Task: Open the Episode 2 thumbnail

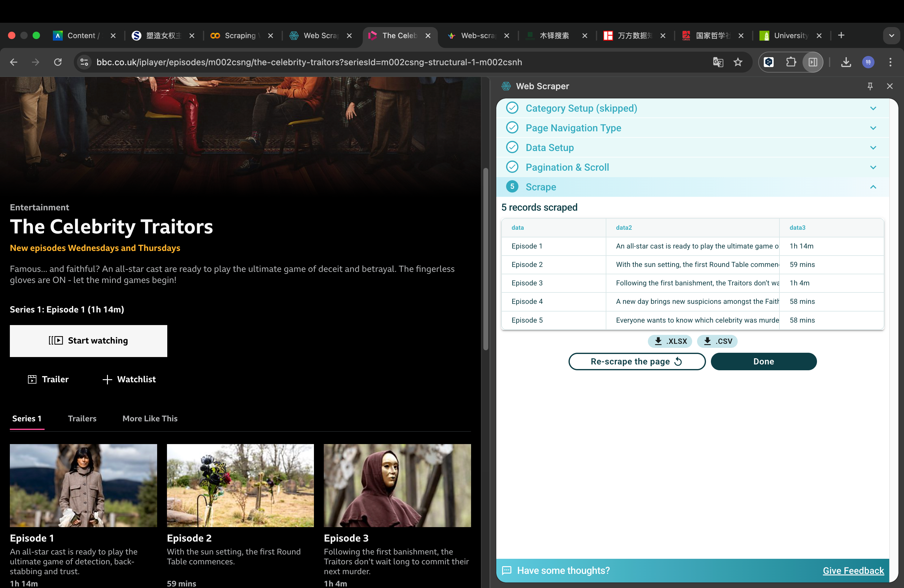Action: (240, 485)
